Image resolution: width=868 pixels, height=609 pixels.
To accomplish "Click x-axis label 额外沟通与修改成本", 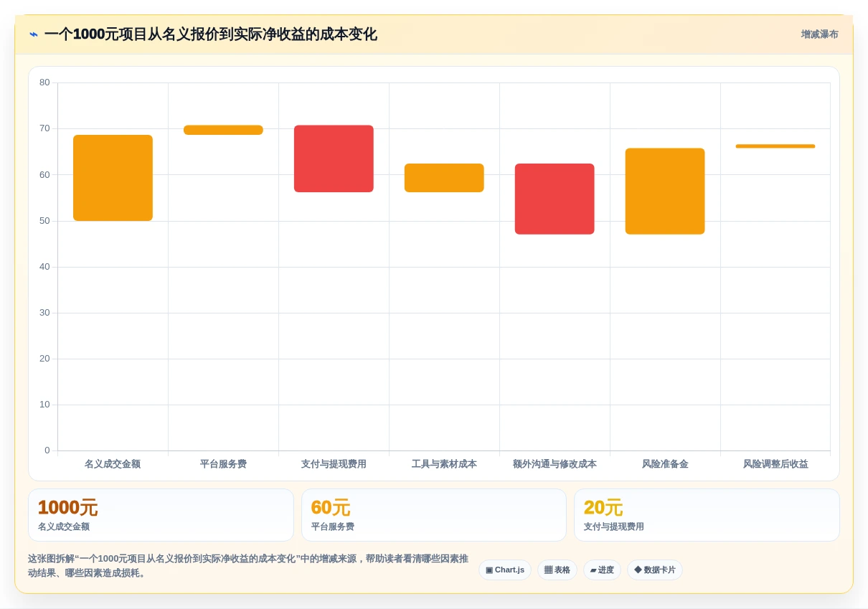I will (x=555, y=464).
